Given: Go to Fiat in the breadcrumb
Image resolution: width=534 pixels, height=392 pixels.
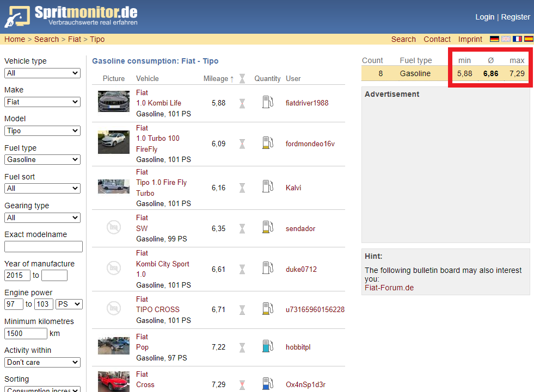Looking at the screenshot, I should pyautogui.click(x=75, y=39).
